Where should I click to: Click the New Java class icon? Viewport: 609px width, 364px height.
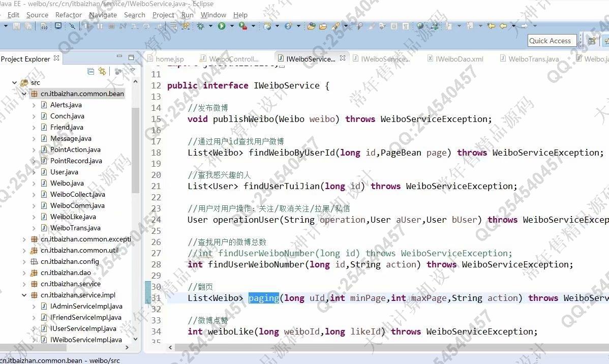click(288, 26)
